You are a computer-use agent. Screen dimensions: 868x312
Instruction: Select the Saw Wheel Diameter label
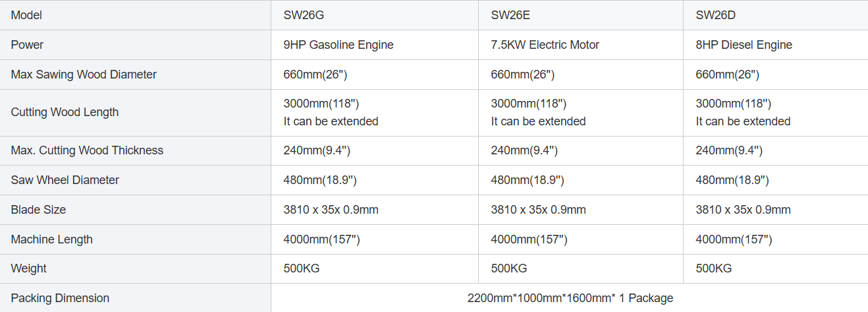pyautogui.click(x=65, y=180)
